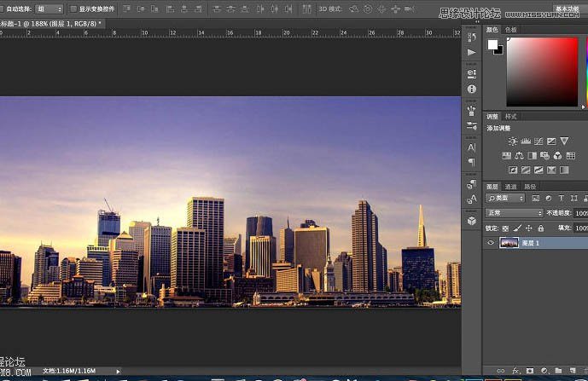Add a Selective Color adjustment

pyautogui.click(x=551, y=170)
